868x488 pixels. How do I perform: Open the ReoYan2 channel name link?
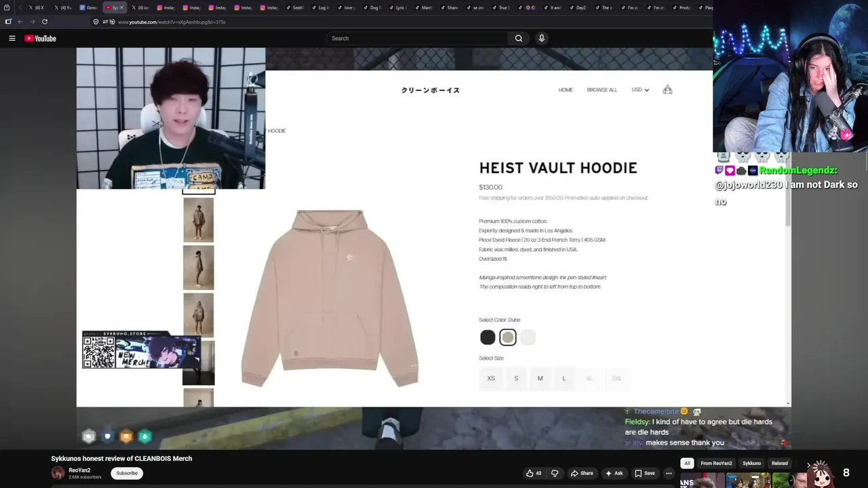click(79, 470)
